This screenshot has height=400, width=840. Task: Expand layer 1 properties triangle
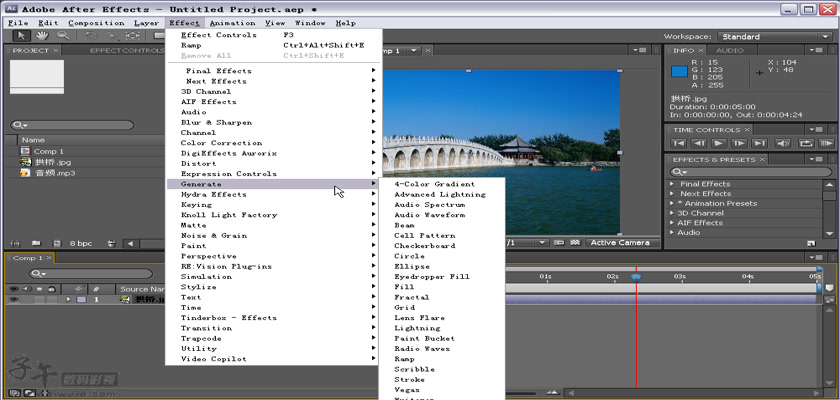tap(69, 299)
